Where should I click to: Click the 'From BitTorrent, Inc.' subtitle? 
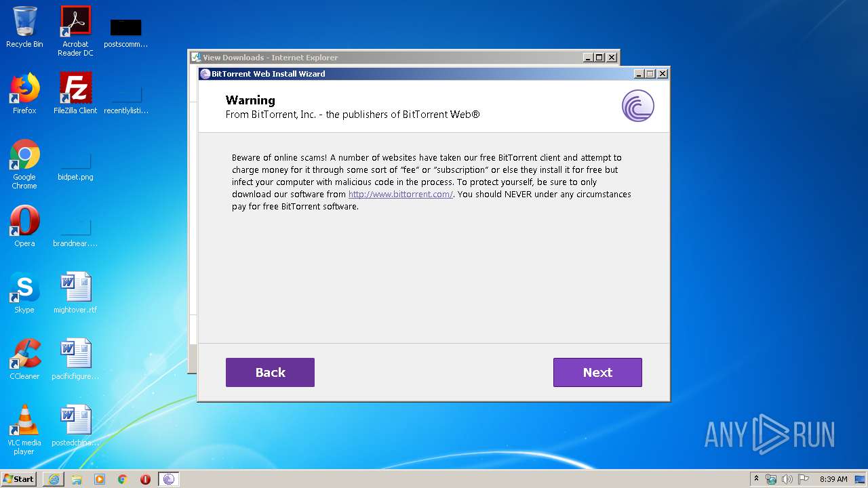[353, 115]
